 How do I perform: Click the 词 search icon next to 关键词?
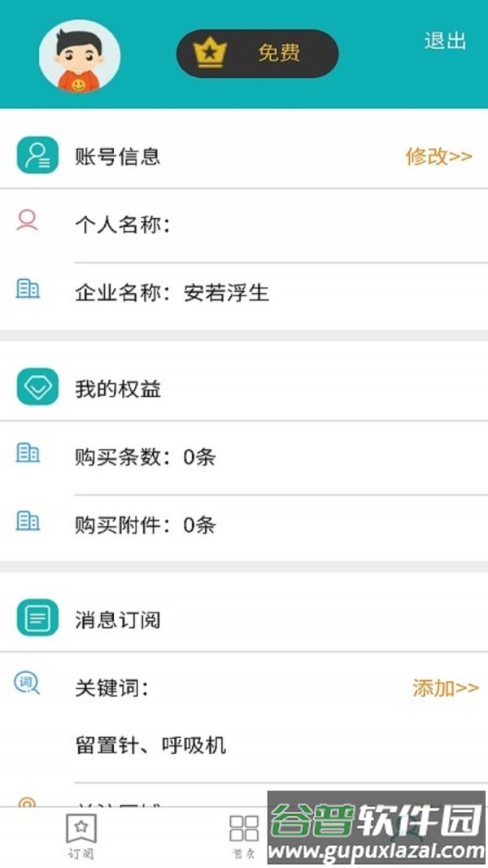pyautogui.click(x=27, y=684)
